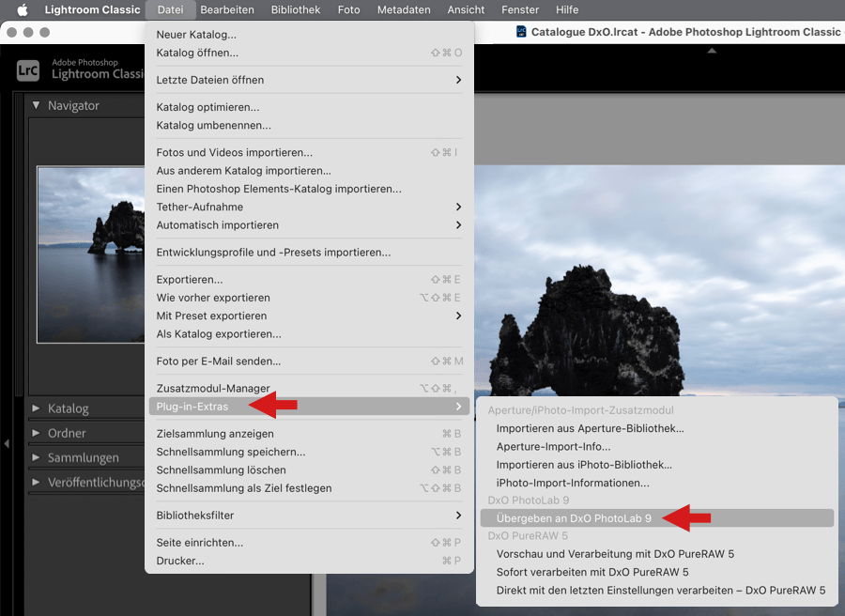This screenshot has width=845, height=616.
Task: Choose Direkt mit den letzten Einstellungen verarbeiten
Action: [657, 590]
